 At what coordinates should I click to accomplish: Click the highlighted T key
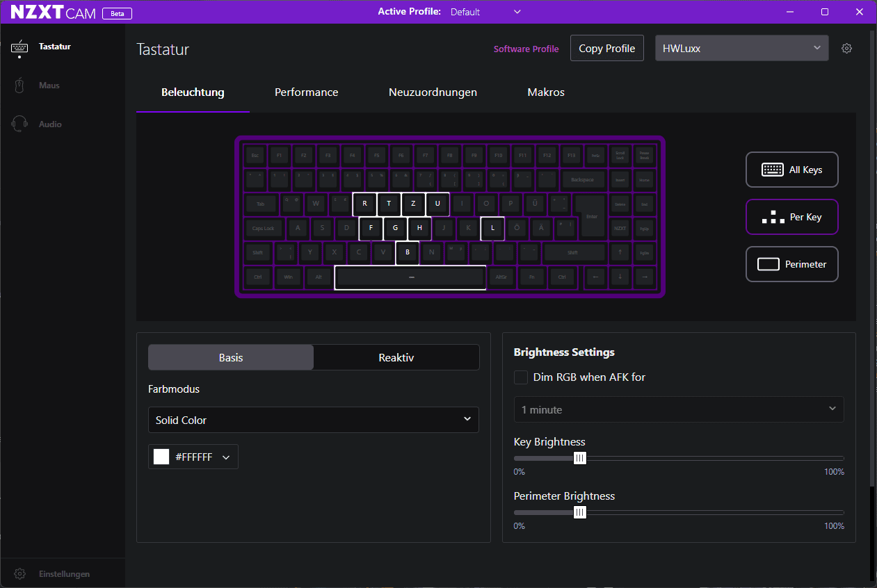[x=389, y=204]
